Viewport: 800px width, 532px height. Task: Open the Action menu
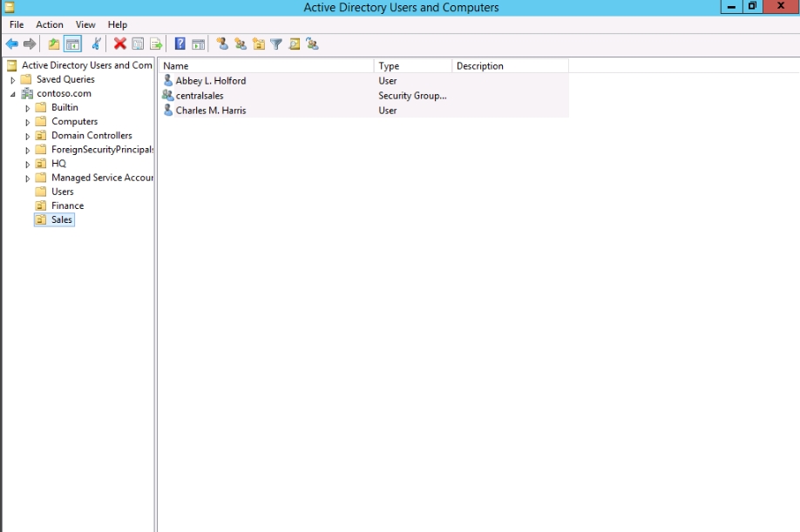coord(50,24)
